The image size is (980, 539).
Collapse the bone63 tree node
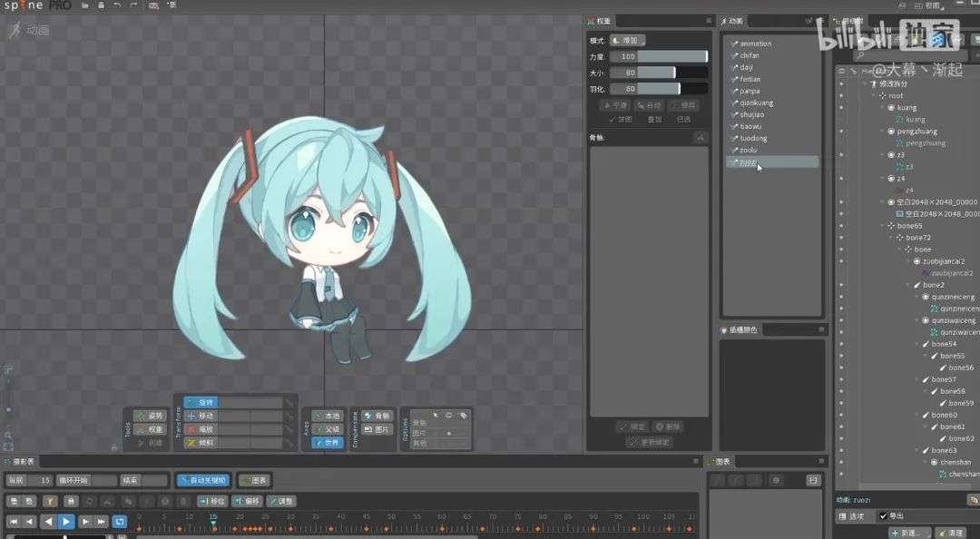tap(917, 450)
